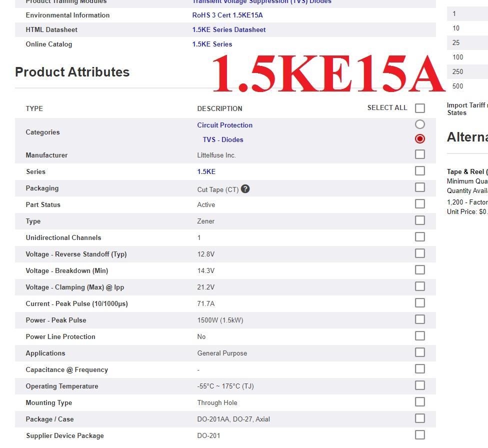Tick the Power Line Protection checkbox
The width and height of the screenshot is (488, 448).
click(420, 335)
